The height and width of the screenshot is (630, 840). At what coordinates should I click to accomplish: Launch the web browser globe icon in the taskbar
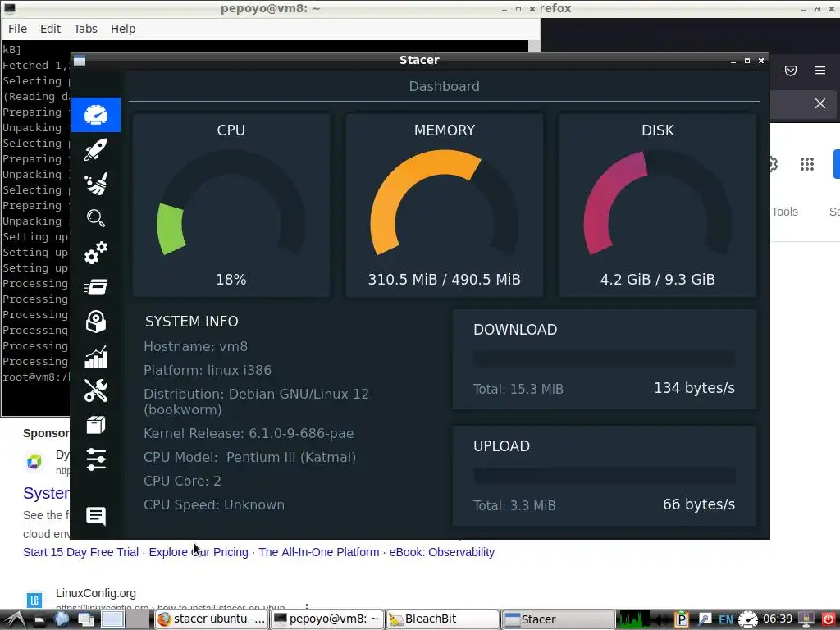point(62,619)
